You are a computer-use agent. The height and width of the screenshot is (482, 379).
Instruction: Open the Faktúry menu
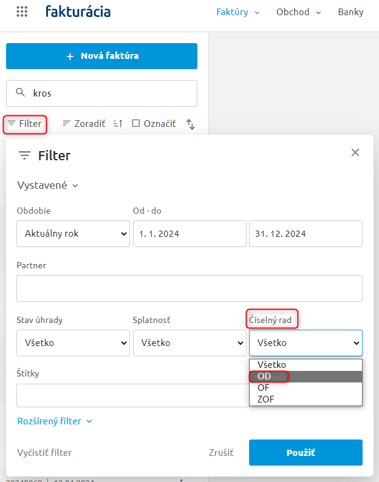coord(238,12)
